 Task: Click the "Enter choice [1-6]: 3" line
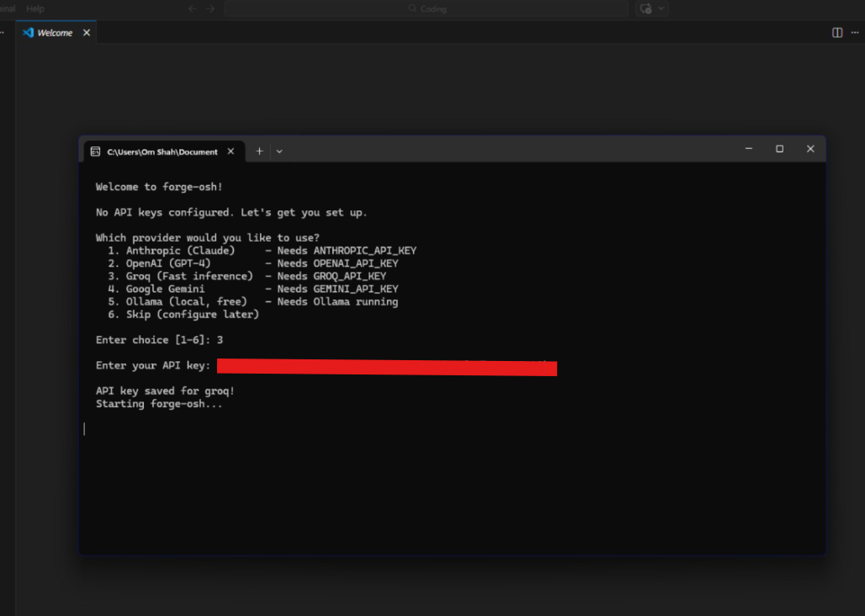coord(159,340)
